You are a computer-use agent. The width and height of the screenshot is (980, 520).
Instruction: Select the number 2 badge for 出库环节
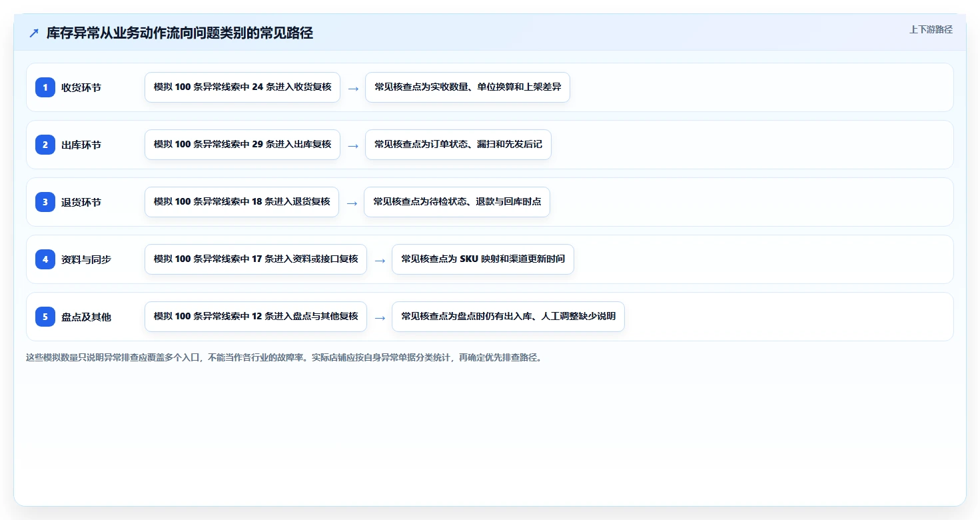[45, 145]
